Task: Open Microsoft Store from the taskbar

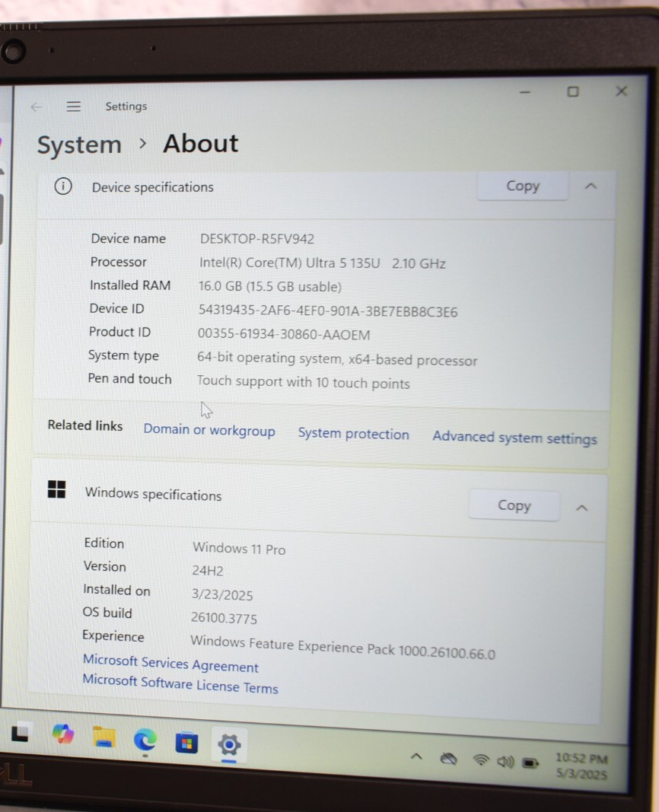Action: [186, 744]
